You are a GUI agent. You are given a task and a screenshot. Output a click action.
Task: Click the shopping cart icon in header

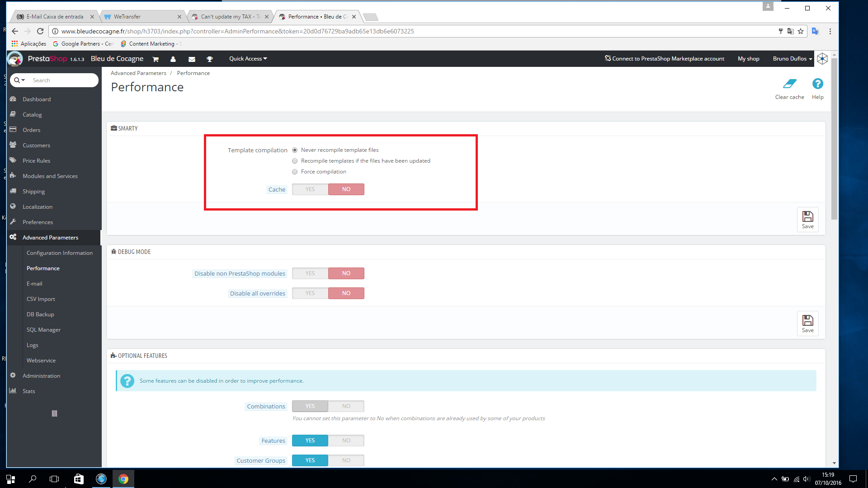click(x=156, y=59)
